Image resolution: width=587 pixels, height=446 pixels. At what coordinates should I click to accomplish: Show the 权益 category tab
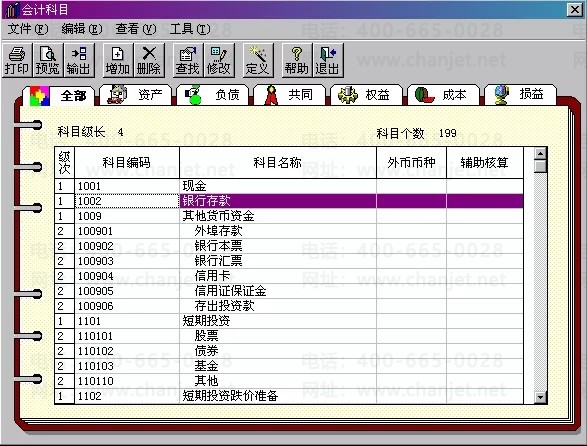point(367,95)
